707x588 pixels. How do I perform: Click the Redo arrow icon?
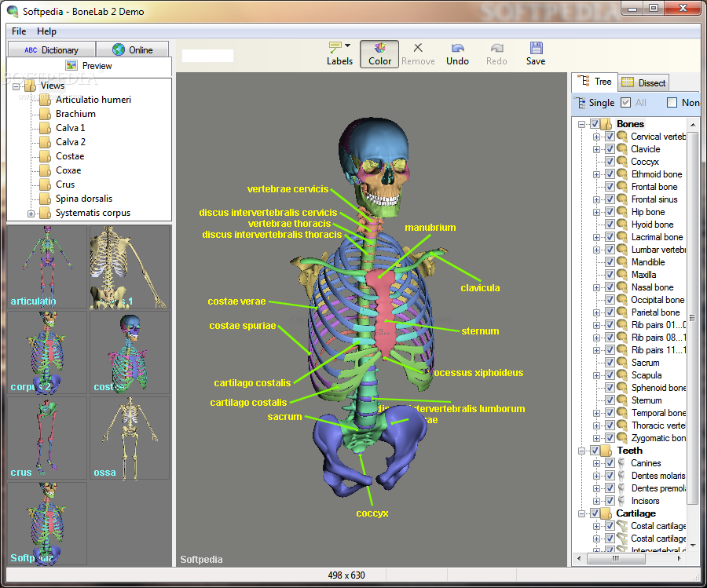click(x=497, y=48)
